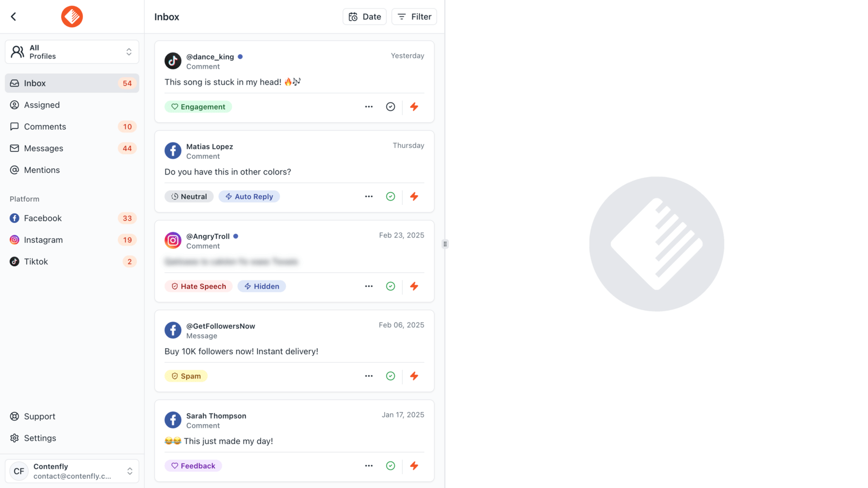
Task: Click lightning action icon on @dance_king comment
Action: pos(414,107)
